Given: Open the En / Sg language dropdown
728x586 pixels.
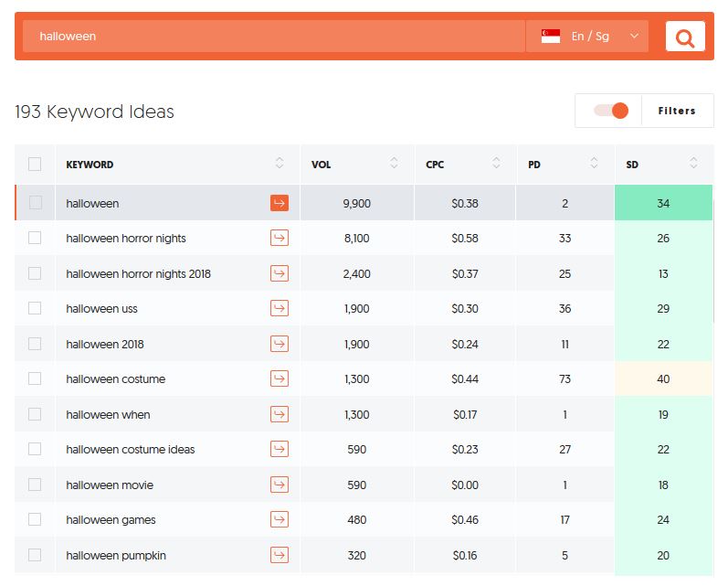Looking at the screenshot, I should (x=587, y=37).
